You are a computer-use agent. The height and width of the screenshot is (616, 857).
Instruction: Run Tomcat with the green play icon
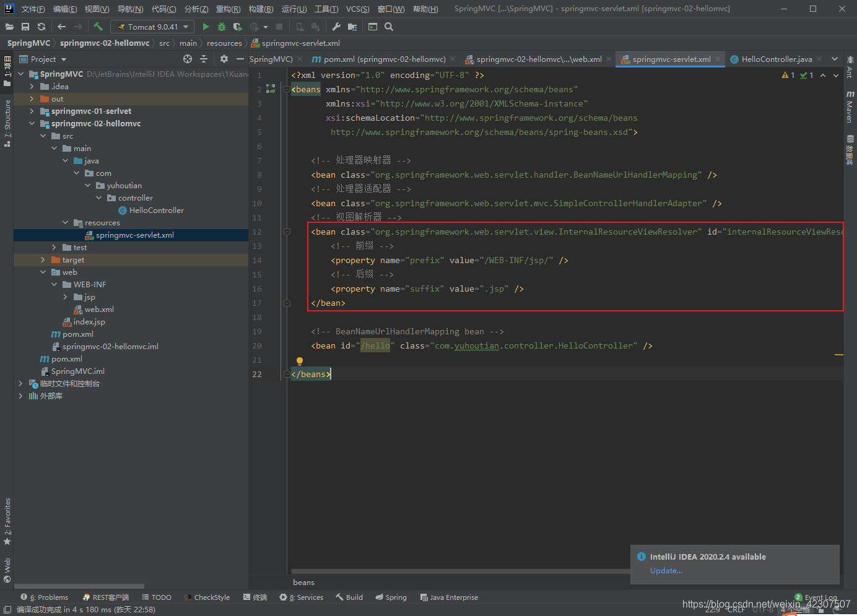click(x=206, y=27)
